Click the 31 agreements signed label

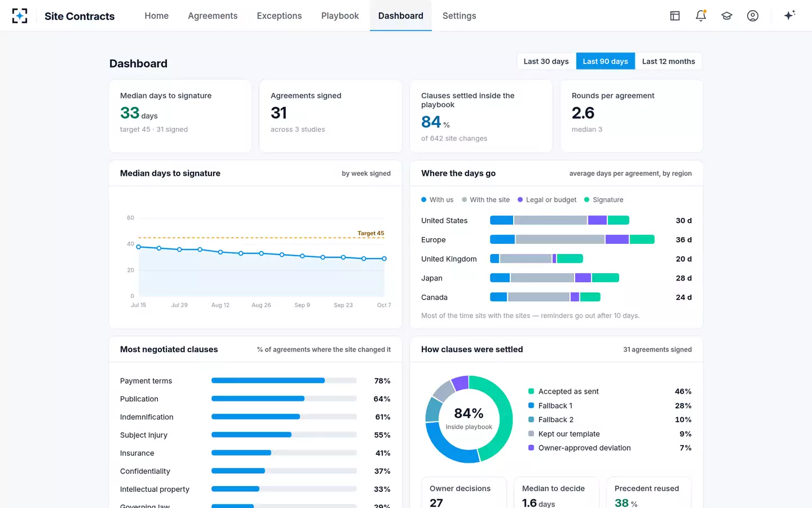[x=657, y=349]
